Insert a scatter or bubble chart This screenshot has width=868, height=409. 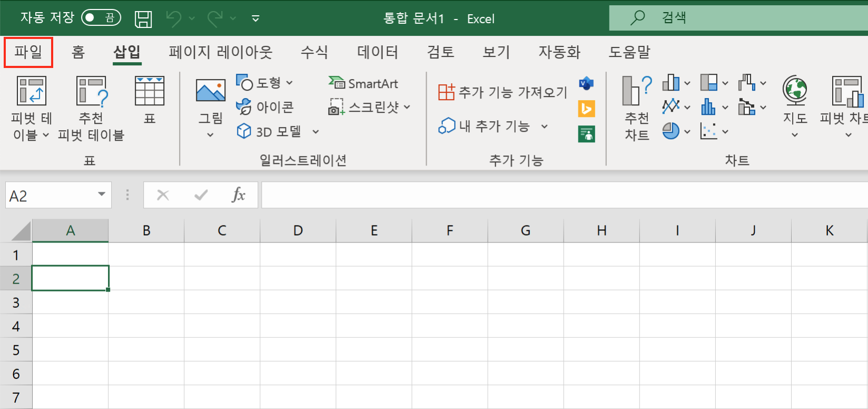709,131
